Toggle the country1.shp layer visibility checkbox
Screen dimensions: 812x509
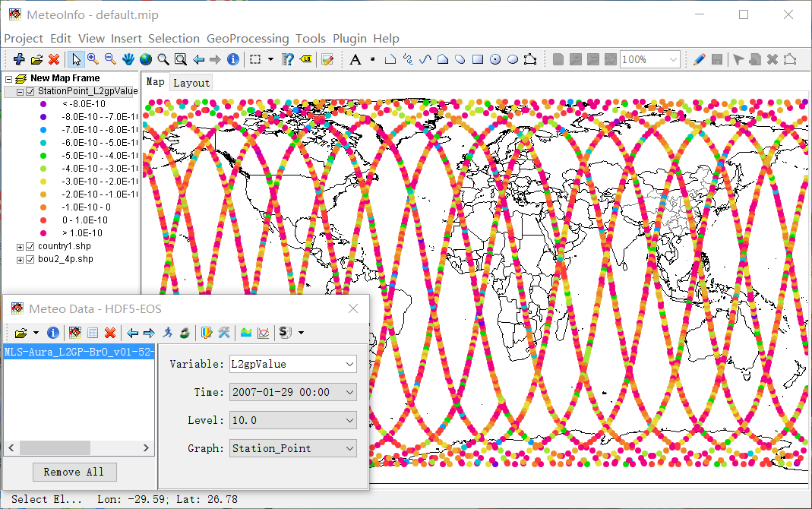coord(30,246)
